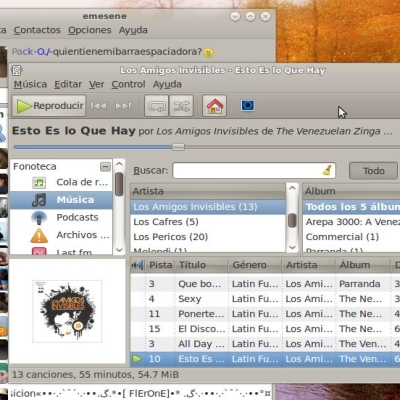This screenshot has height=400, width=400.
Task: Click the emesene smiley emoticon
Action: point(208,52)
